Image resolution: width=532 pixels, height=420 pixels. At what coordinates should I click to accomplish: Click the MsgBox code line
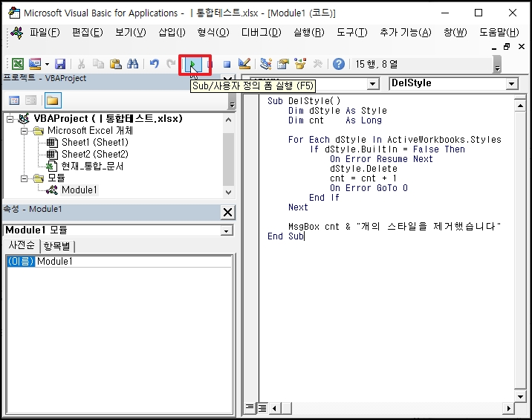point(395,227)
